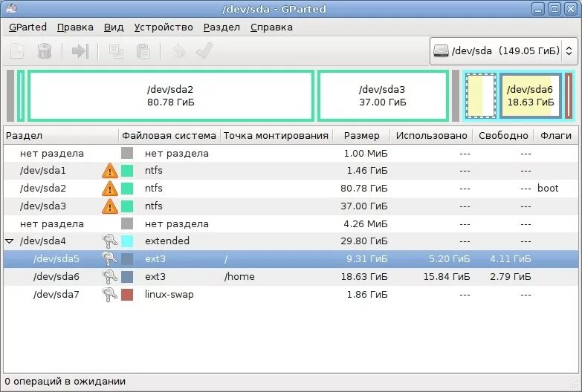Sort by the Точка монтирования column header
This screenshot has height=392, width=582.
(x=277, y=136)
